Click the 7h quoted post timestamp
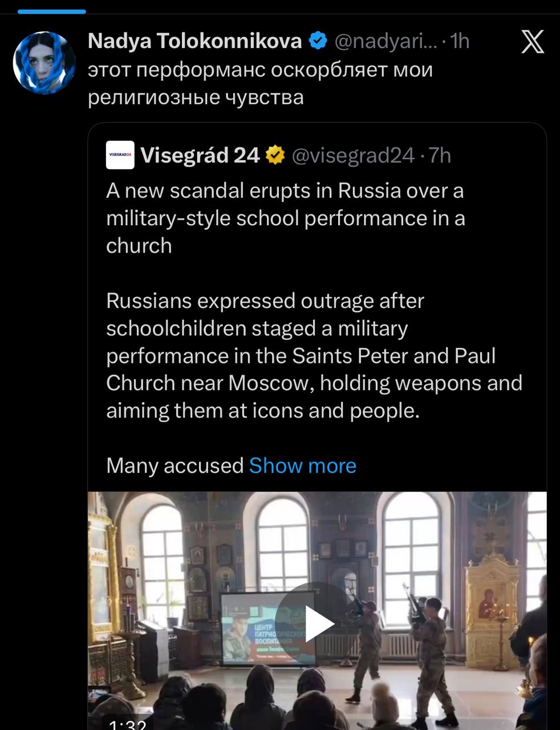Screen dimensions: 560x730 [x=440, y=155]
